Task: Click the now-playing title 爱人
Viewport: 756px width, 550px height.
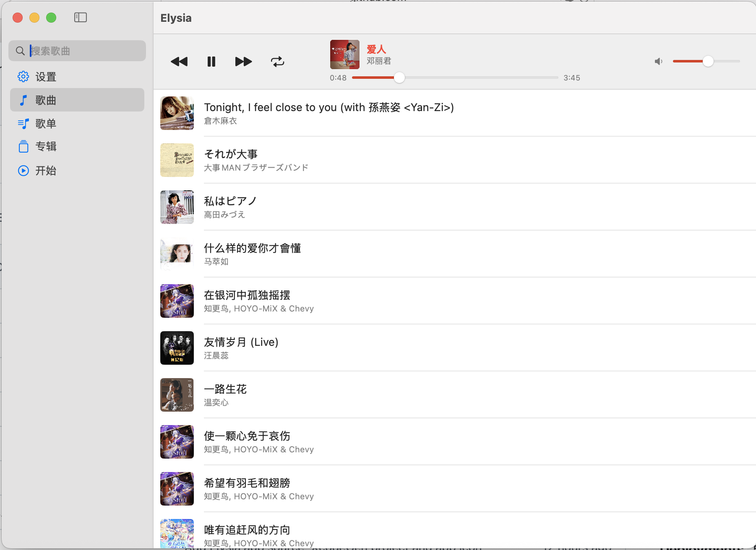Action: point(376,49)
